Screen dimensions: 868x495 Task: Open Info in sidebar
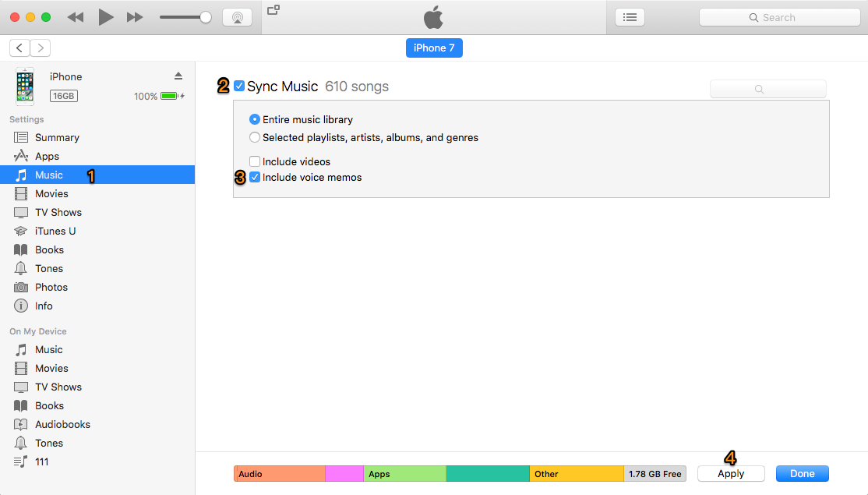pos(97,306)
